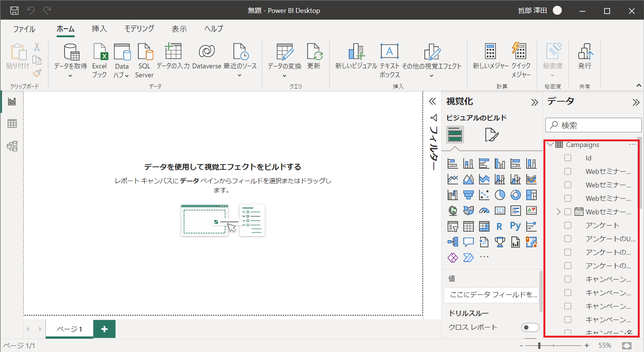Open the format visual (page with brush) tab
This screenshot has height=352, width=644.
click(x=491, y=135)
